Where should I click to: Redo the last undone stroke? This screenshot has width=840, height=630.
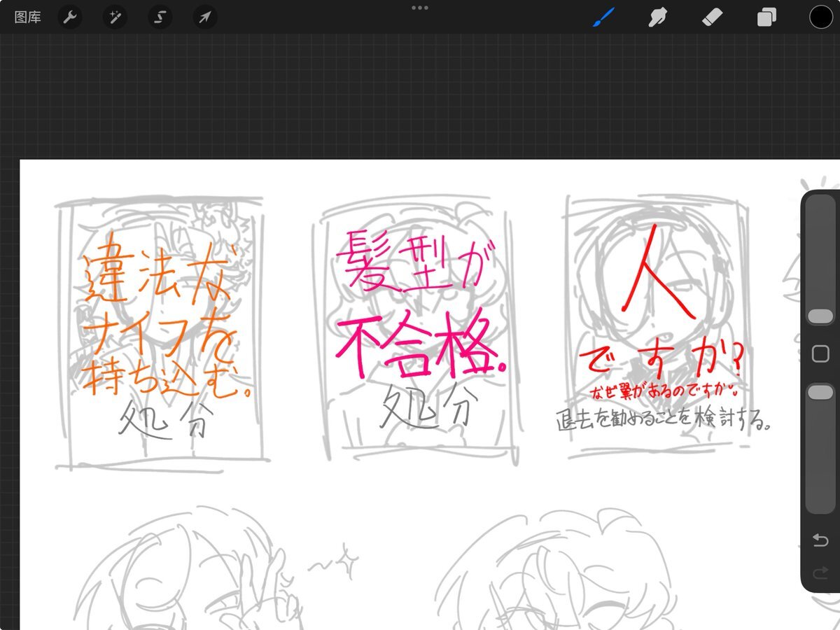820,575
